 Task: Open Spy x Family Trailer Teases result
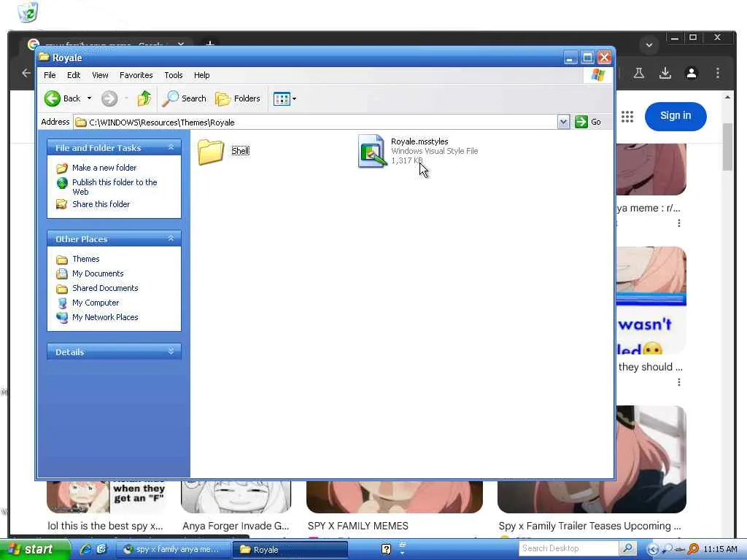point(589,526)
